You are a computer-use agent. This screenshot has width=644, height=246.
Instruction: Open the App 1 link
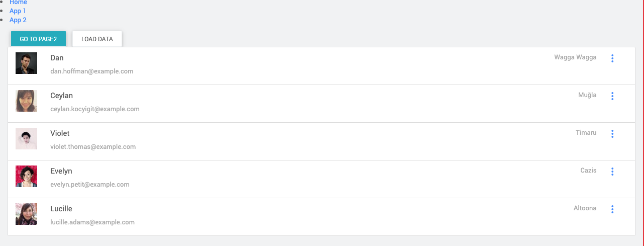18,11
